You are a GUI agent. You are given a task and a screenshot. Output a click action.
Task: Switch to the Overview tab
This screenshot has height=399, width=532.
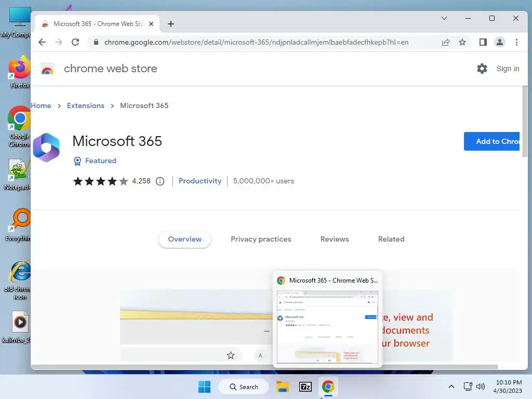(x=184, y=239)
